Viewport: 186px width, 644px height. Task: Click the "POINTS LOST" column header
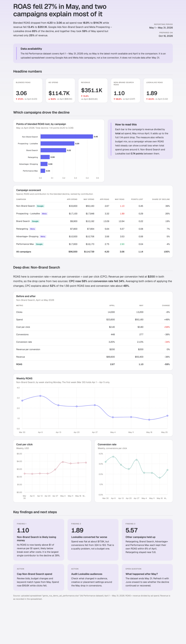pos(137,199)
